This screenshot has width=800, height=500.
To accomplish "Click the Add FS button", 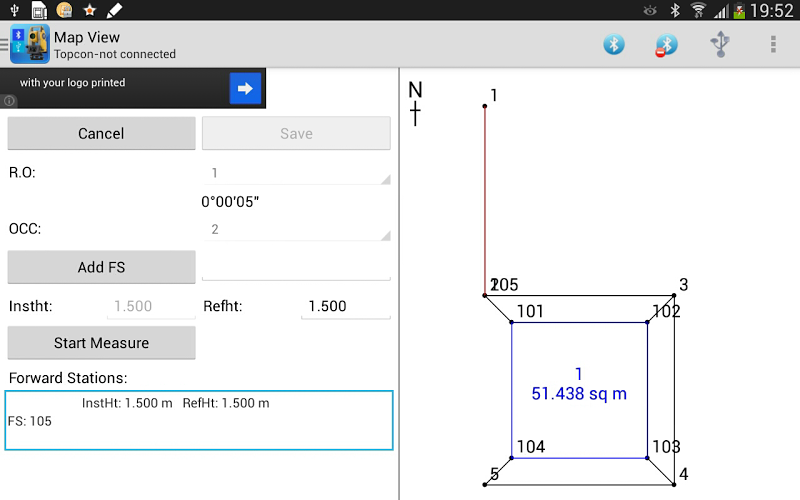I will click(x=102, y=267).
